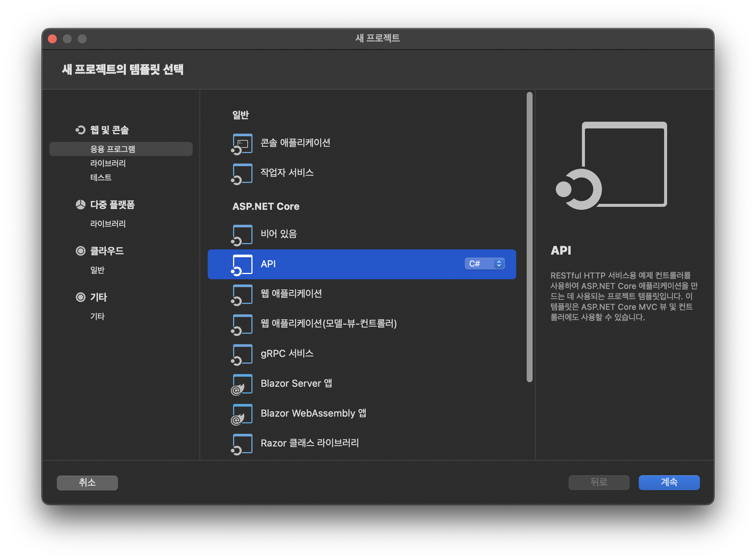Screen dimensions: 756x560
Task: Click the Empty (비어 있음) ASP.NET Core template icon
Action: (x=242, y=235)
